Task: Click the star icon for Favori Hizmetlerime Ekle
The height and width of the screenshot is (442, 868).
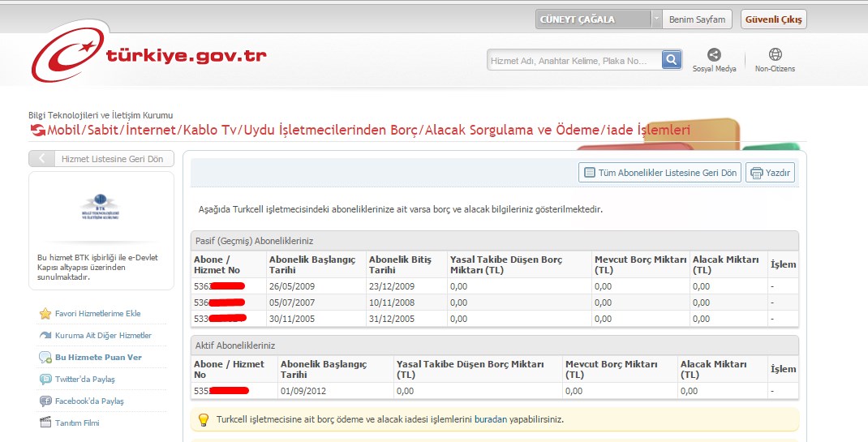Action: tap(45, 314)
